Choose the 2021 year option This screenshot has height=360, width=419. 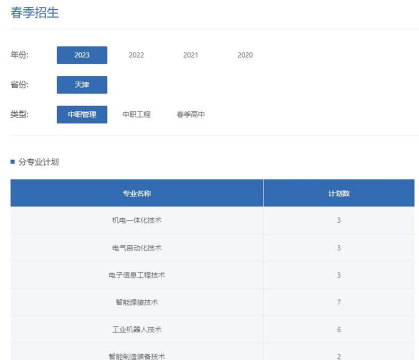click(191, 55)
